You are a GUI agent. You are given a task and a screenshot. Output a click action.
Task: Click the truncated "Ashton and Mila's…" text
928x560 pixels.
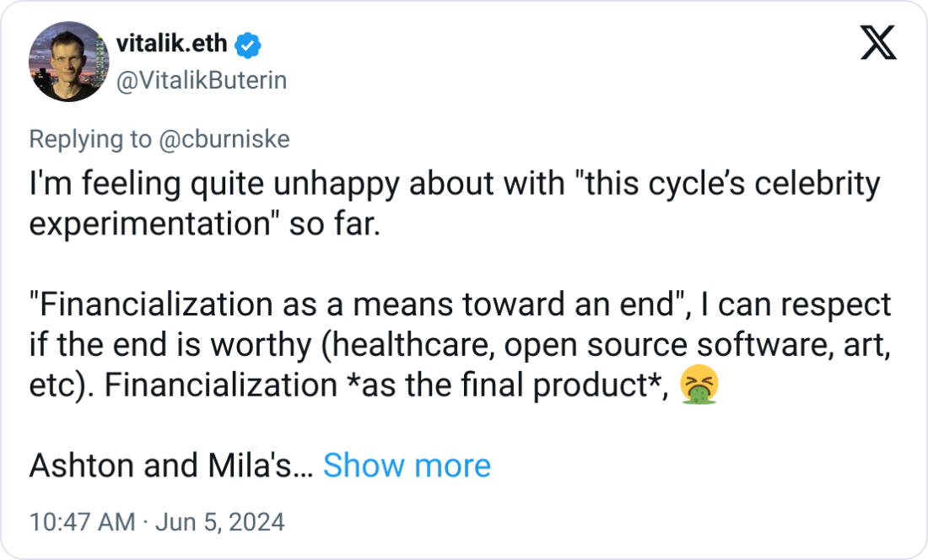coord(171,466)
